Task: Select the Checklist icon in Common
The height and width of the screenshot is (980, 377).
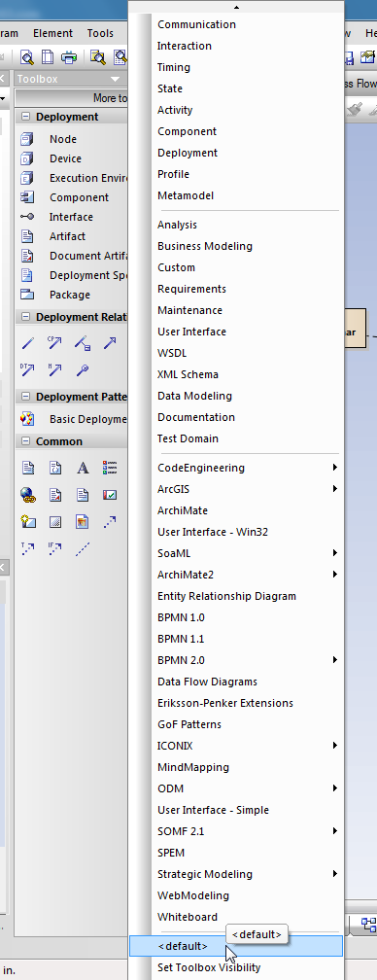Action: point(110,495)
